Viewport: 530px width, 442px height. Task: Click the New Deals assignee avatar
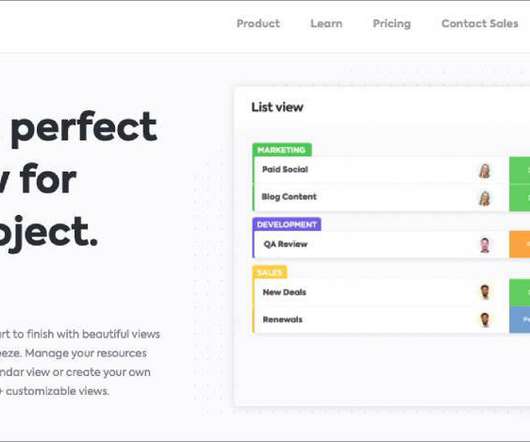coord(485,292)
